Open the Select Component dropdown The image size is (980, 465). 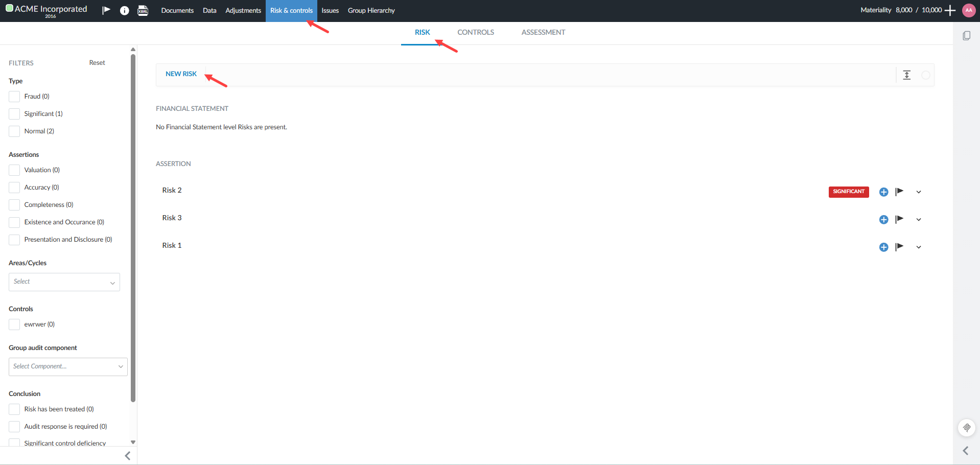(x=68, y=366)
